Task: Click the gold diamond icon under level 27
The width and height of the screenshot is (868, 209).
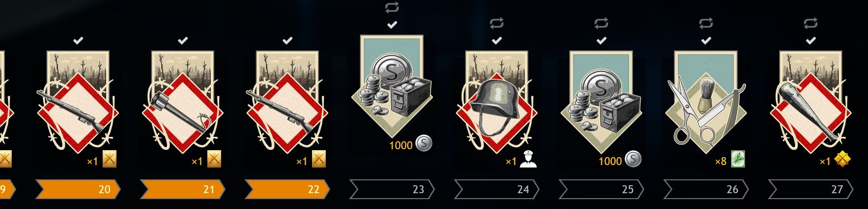Action: (x=842, y=160)
